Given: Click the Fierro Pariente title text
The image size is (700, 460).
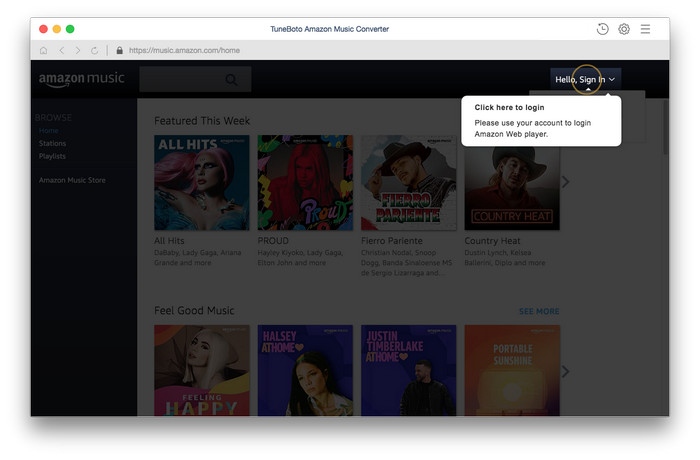Looking at the screenshot, I should coord(392,241).
